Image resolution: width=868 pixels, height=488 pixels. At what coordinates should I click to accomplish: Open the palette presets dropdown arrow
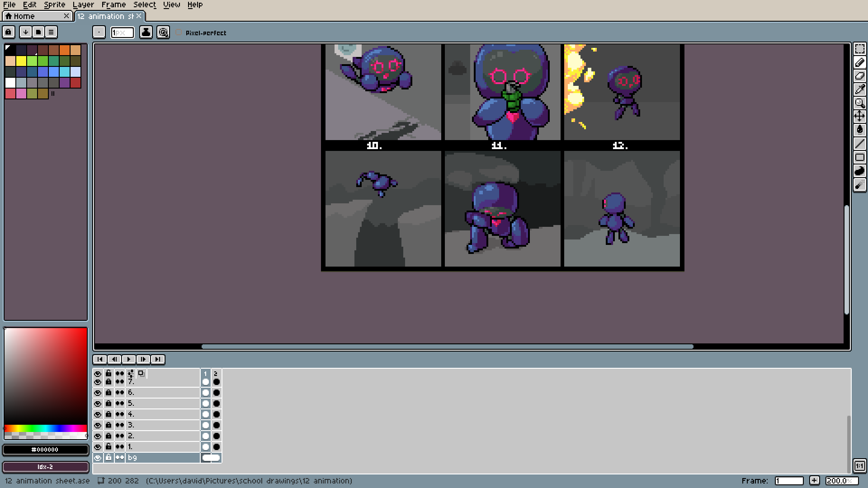pos(26,32)
